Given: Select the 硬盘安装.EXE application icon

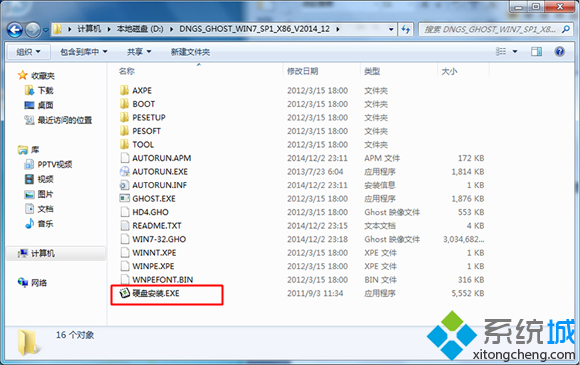Looking at the screenshot, I should pyautogui.click(x=125, y=293).
